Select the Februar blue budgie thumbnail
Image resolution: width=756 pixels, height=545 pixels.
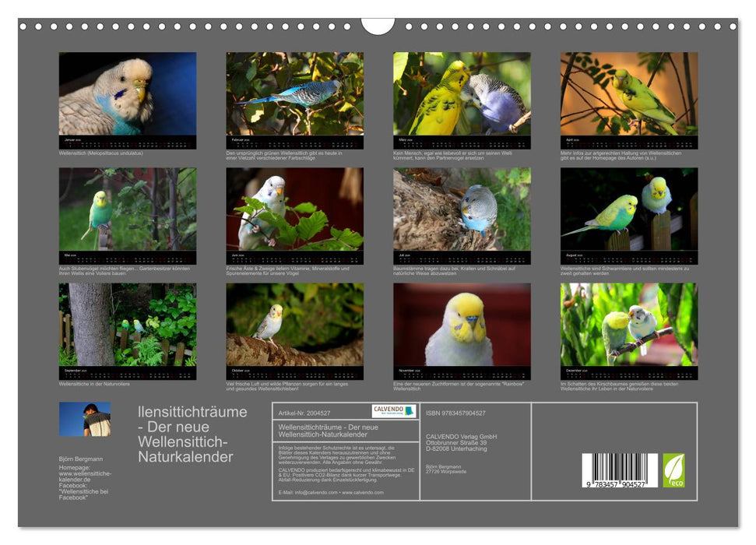(294, 95)
